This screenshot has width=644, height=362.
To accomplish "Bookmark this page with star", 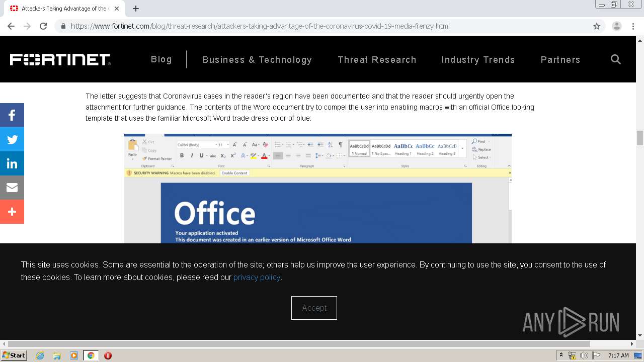I will [x=597, y=26].
